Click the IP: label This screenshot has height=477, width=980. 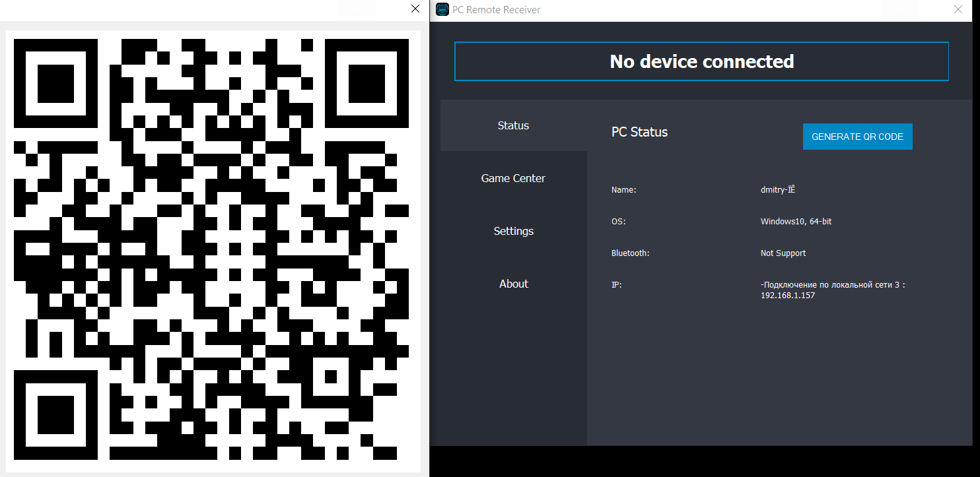pyautogui.click(x=617, y=285)
